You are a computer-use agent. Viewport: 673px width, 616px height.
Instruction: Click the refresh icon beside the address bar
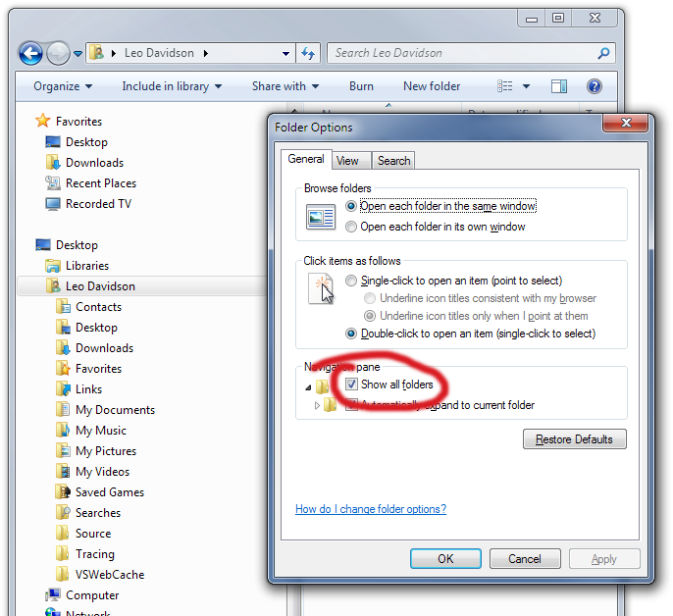click(308, 53)
